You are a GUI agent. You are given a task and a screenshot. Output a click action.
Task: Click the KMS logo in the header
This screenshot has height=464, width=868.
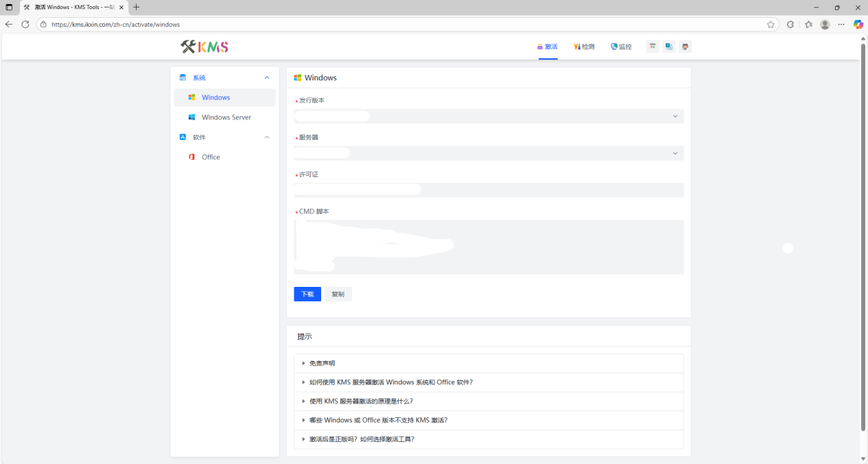(204, 47)
